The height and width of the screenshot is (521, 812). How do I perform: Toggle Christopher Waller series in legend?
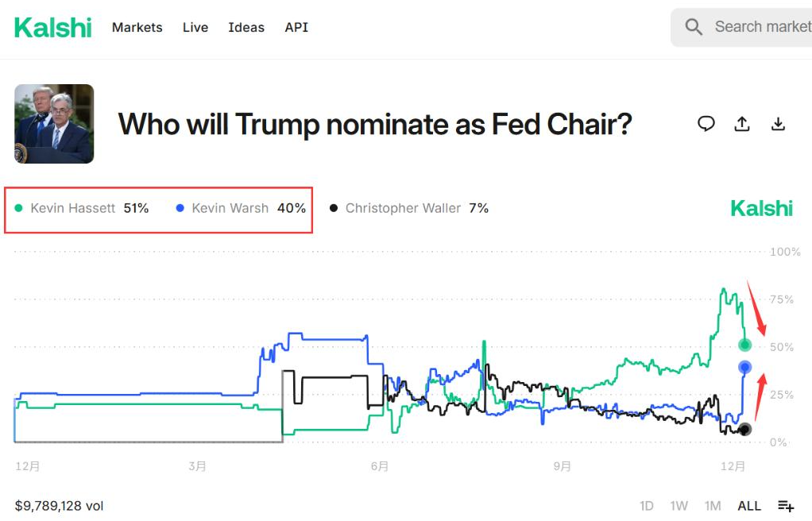[x=403, y=209]
